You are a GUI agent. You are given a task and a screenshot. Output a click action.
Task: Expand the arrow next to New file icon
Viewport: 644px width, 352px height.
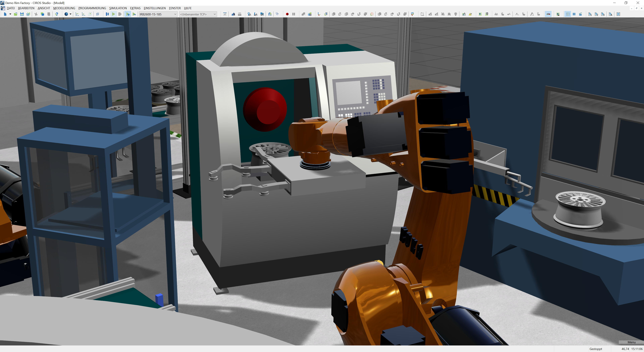coord(10,14)
